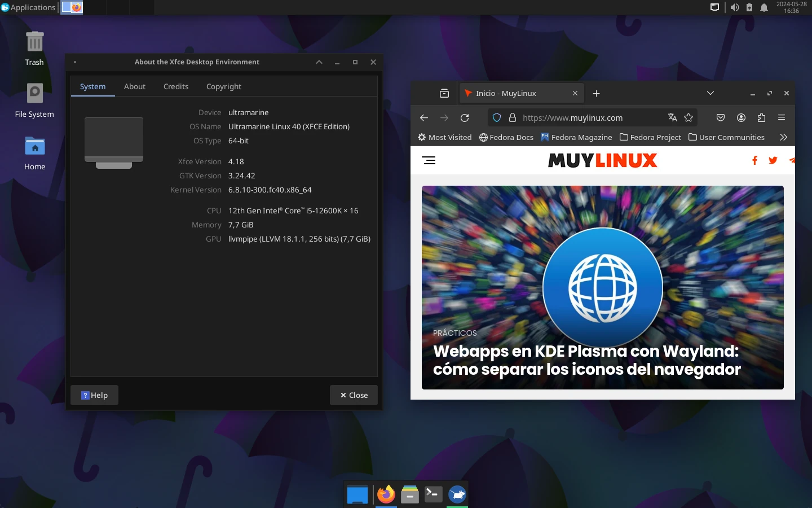Open the Webapps en KDE Plasma article headline

click(587, 360)
